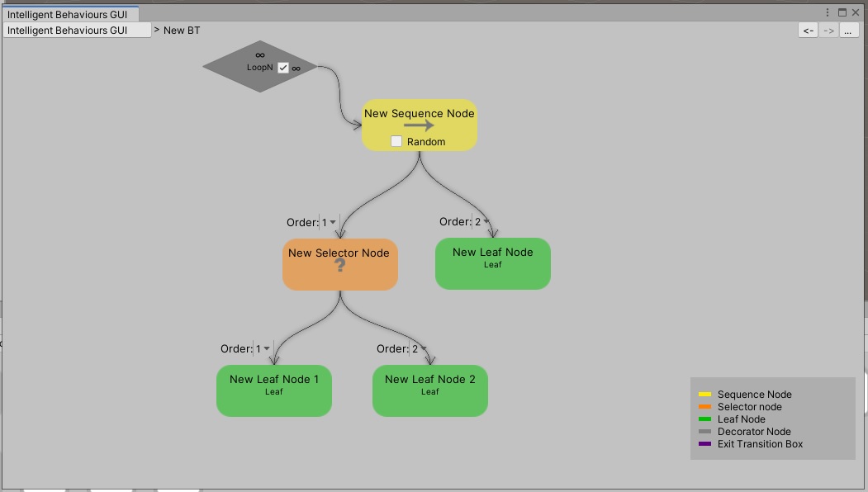This screenshot has width=868, height=492.
Task: Click the Exit Transition Box legend text
Action: click(x=760, y=444)
